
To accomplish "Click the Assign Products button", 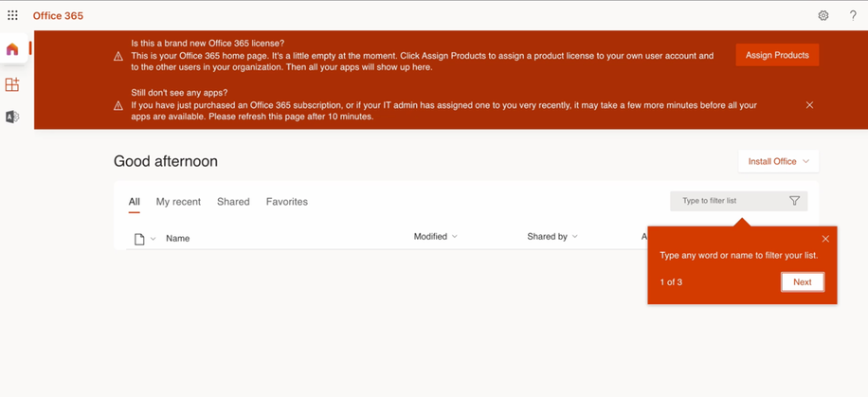I will (777, 55).
